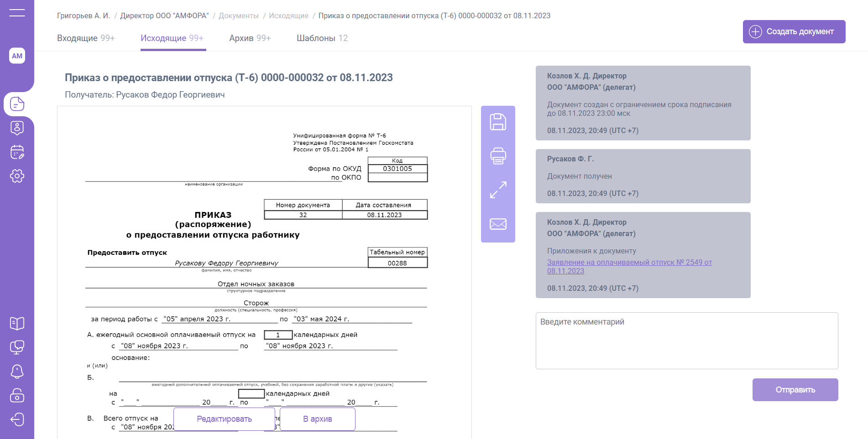
Task: Focus the Введите комментарий text field
Action: click(x=686, y=341)
